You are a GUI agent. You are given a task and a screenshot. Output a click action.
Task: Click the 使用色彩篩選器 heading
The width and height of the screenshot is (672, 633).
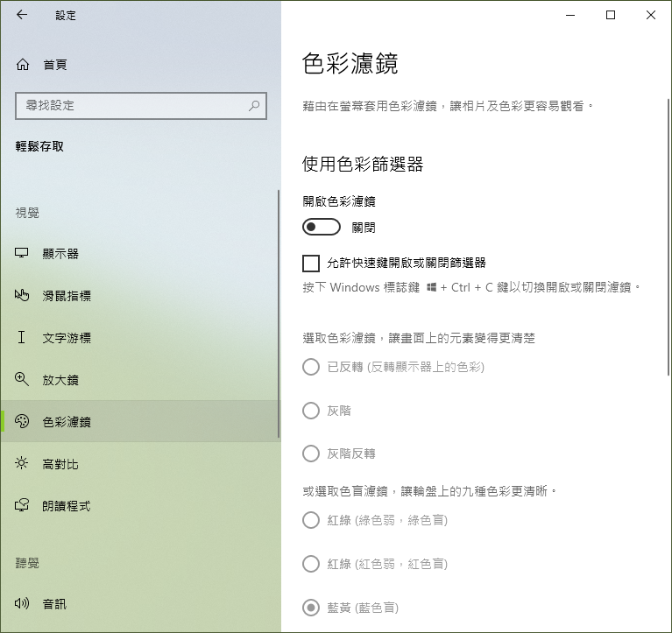point(363,164)
